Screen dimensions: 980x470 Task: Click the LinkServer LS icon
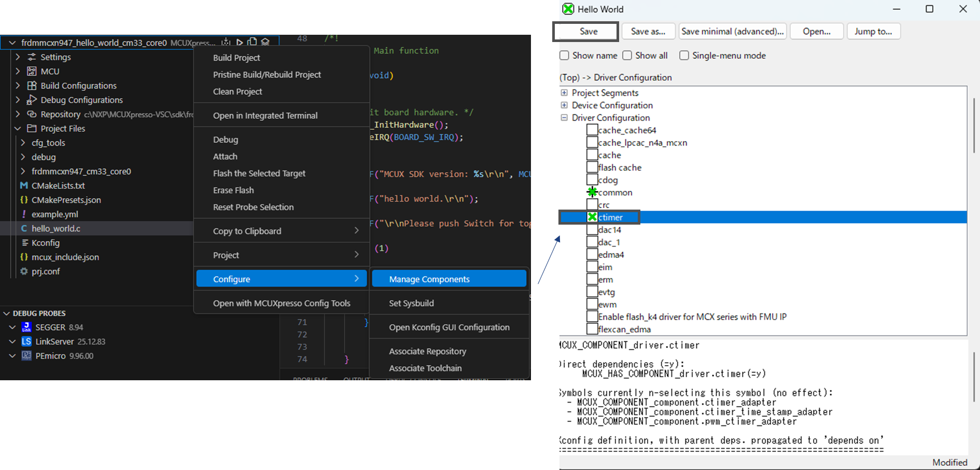coord(26,341)
